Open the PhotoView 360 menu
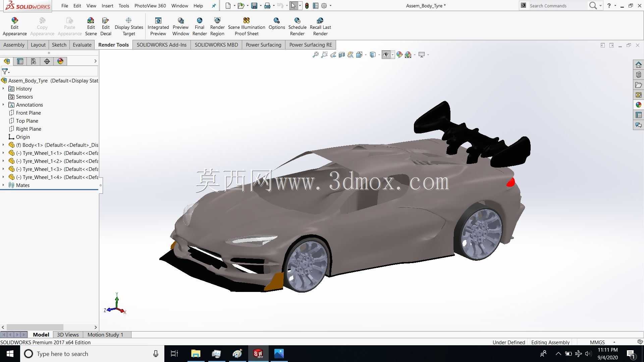The image size is (644, 362). (x=150, y=6)
